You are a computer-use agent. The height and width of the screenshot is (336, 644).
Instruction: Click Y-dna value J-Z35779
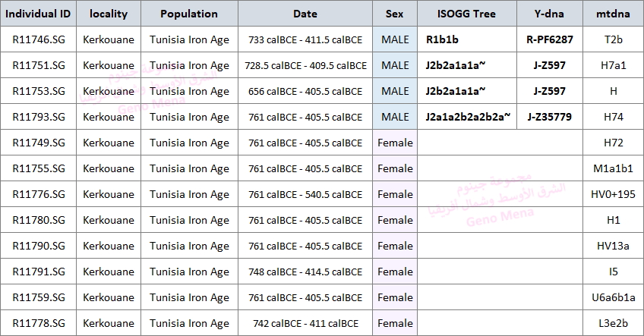550,117
